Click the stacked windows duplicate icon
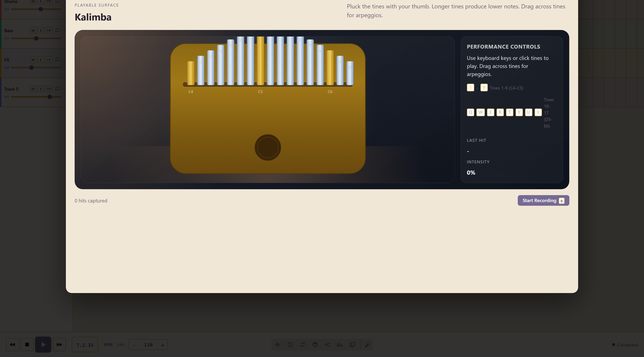644x357 pixels. pos(352,345)
